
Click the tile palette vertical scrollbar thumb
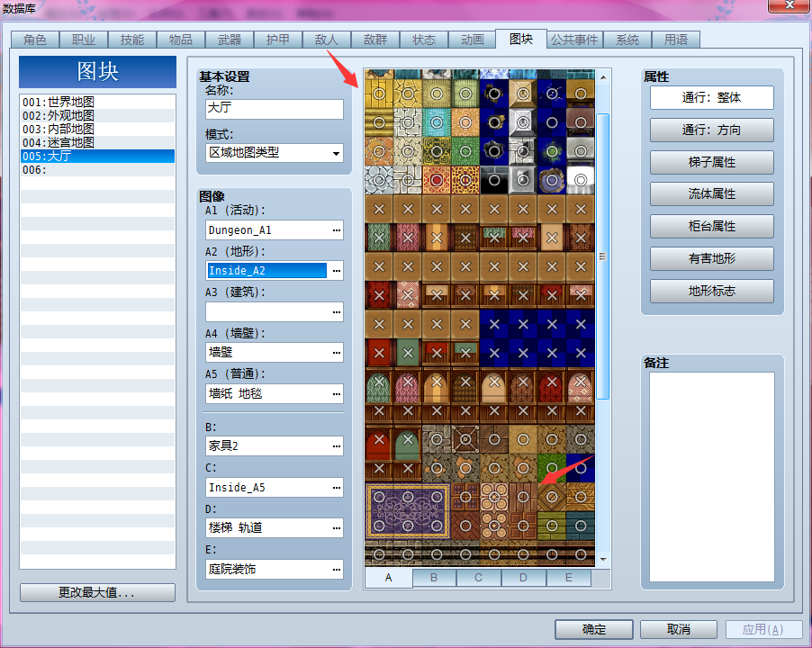tap(603, 256)
